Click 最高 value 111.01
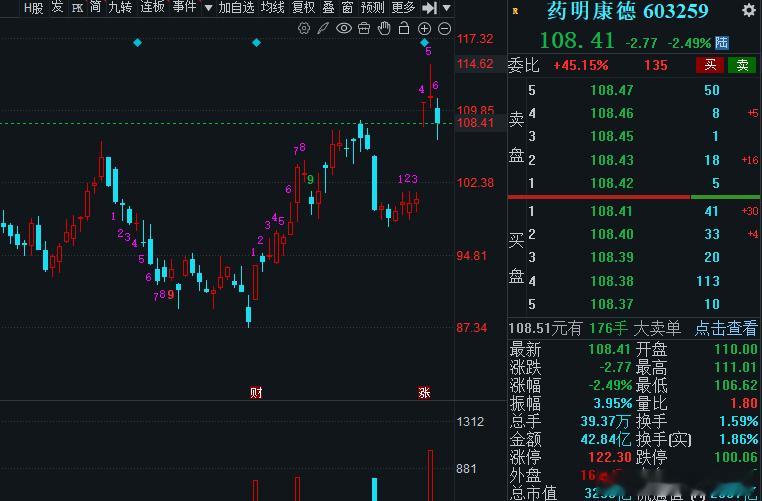The height and width of the screenshot is (501, 762). (x=736, y=367)
